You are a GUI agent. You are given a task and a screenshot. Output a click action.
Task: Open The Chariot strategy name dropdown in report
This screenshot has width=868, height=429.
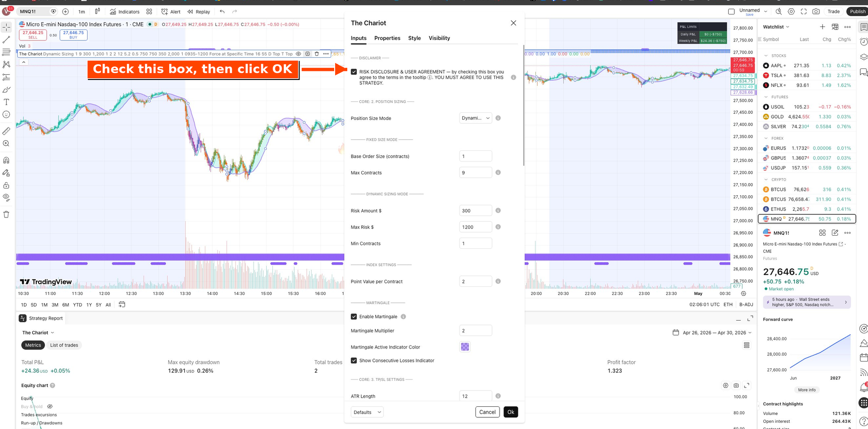point(38,333)
